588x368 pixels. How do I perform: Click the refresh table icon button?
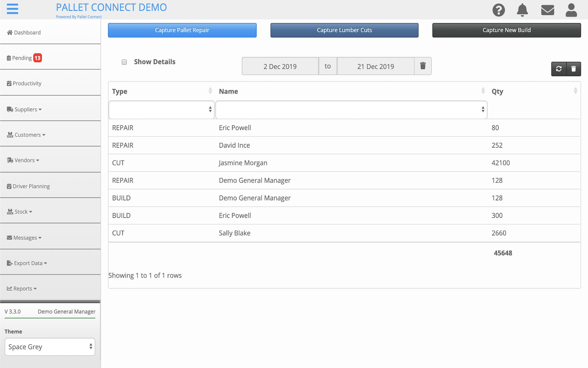coord(559,69)
